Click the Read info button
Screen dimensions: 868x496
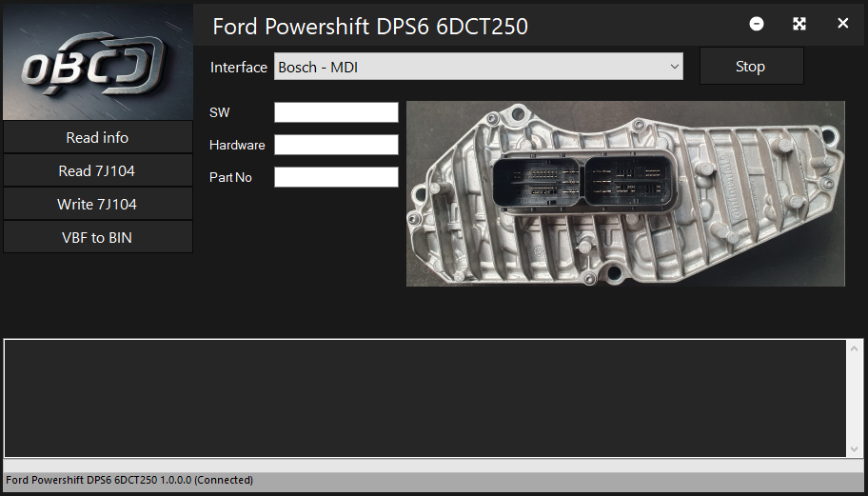97,137
